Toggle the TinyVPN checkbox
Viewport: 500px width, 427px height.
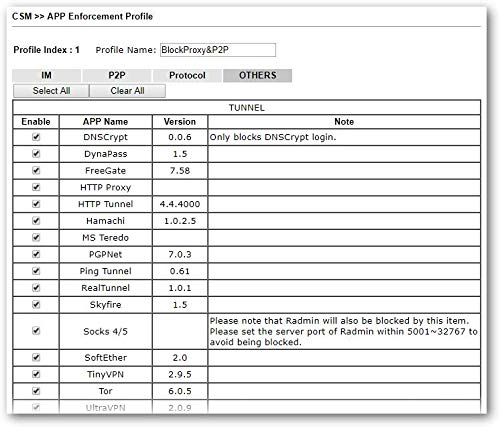click(36, 374)
